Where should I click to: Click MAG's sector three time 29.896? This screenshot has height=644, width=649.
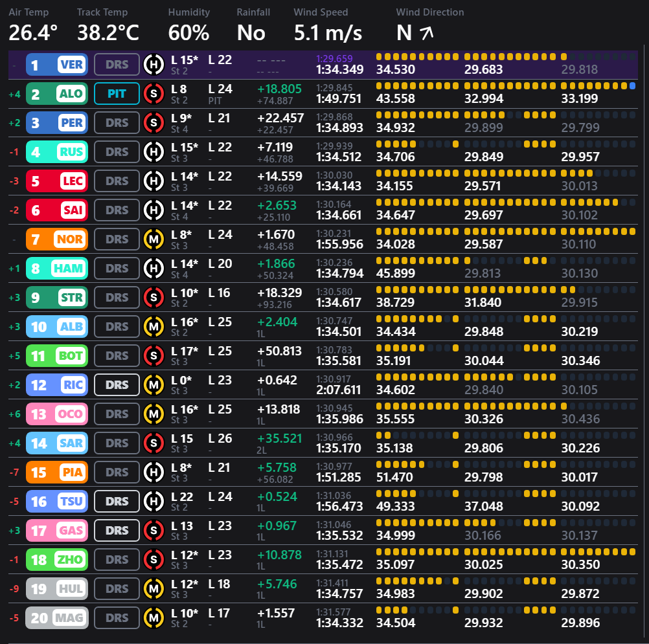[x=580, y=623]
